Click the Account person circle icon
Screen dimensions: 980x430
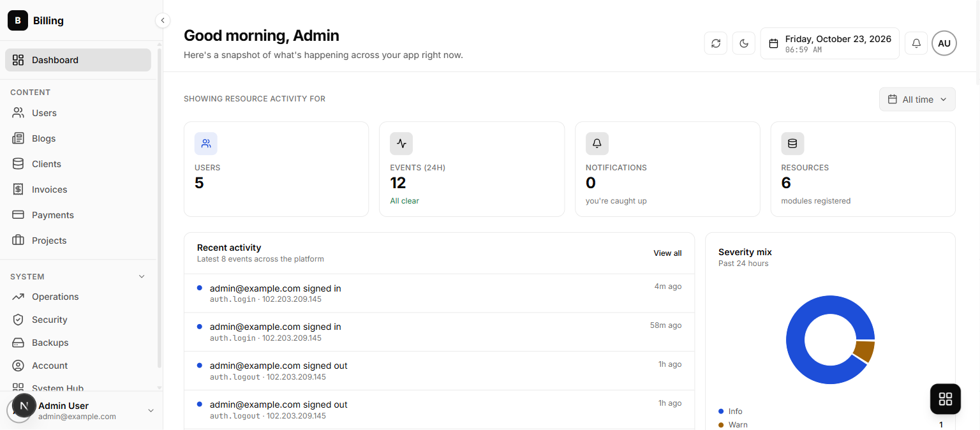pyautogui.click(x=19, y=366)
